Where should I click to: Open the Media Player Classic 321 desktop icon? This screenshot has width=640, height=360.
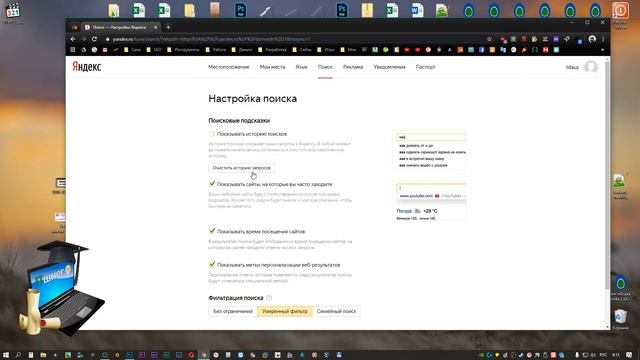coord(13,11)
